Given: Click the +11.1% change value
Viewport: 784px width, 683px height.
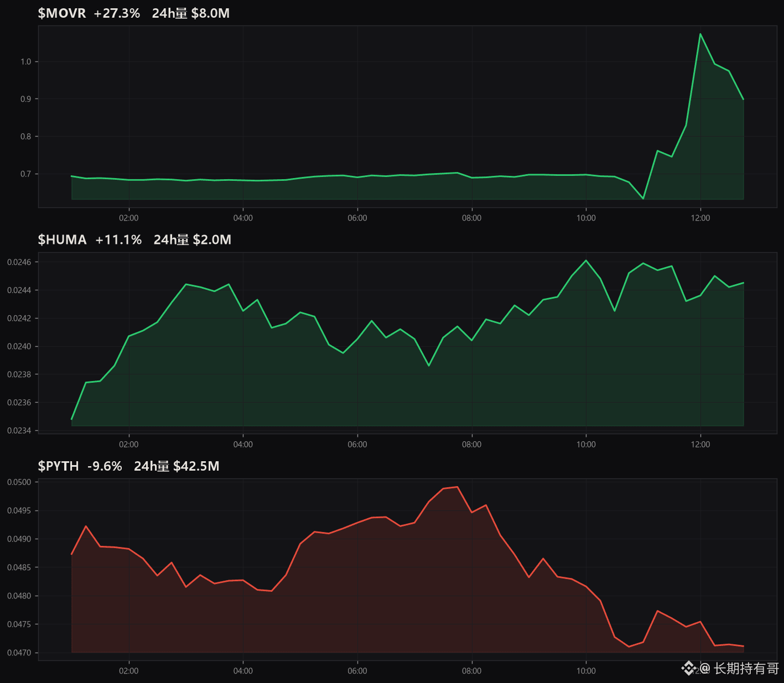Looking at the screenshot, I should coord(118,239).
